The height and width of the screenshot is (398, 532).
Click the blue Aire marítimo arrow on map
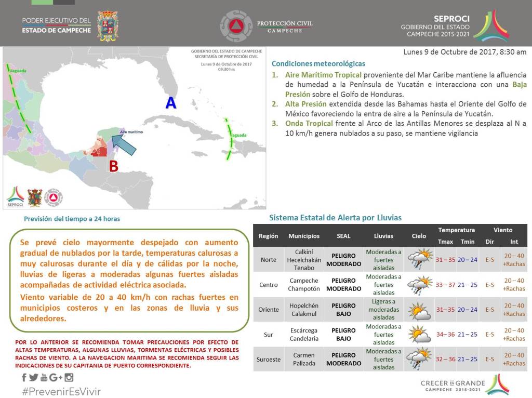124,145
